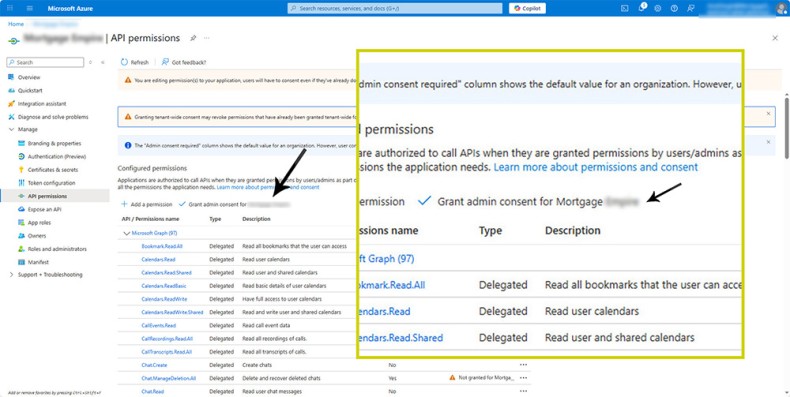The height and width of the screenshot is (397, 790).
Task: Open Cloud Shell from the top bar
Action: (625, 8)
